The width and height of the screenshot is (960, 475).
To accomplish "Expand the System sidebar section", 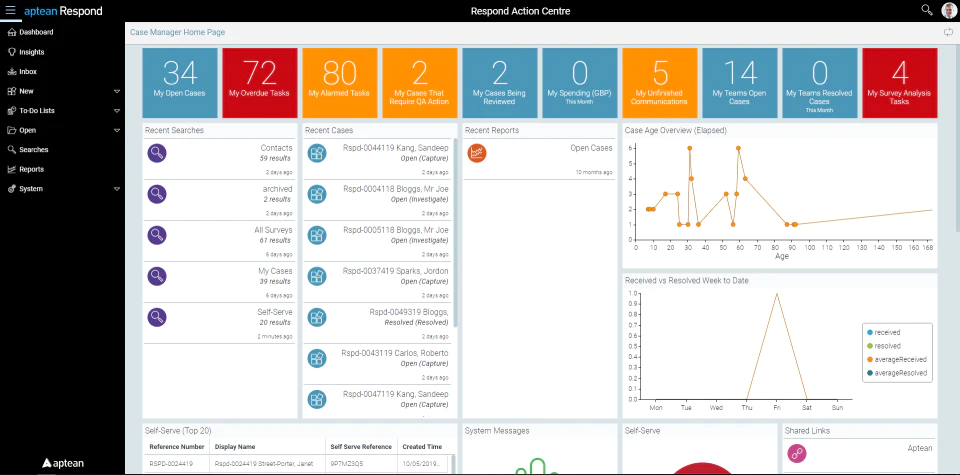I will click(x=117, y=189).
